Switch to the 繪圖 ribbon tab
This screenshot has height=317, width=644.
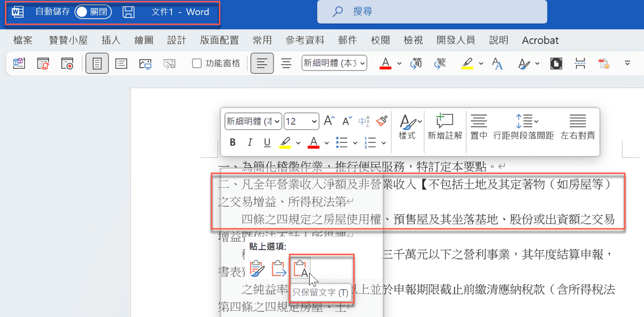[144, 40]
